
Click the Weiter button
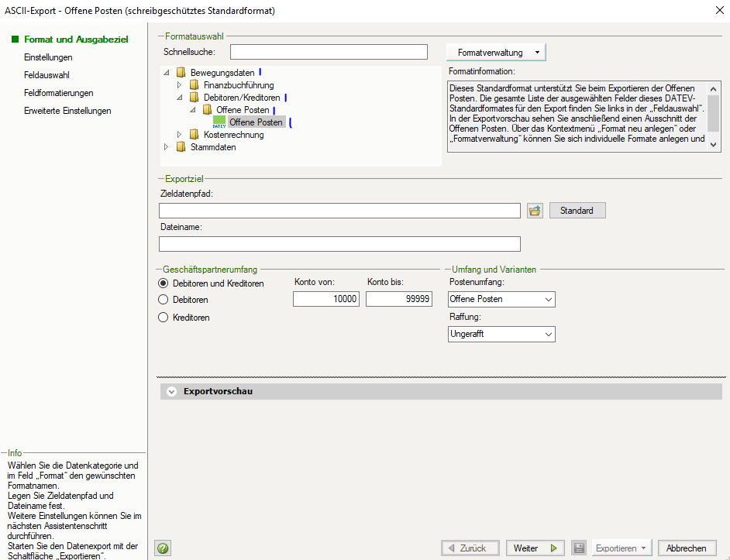(x=535, y=548)
